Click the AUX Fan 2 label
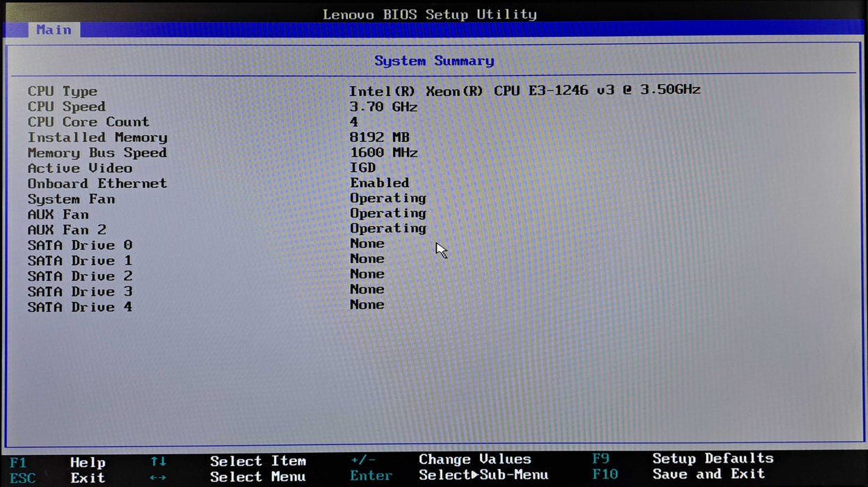Screen dimensions: 868x487 (67, 230)
